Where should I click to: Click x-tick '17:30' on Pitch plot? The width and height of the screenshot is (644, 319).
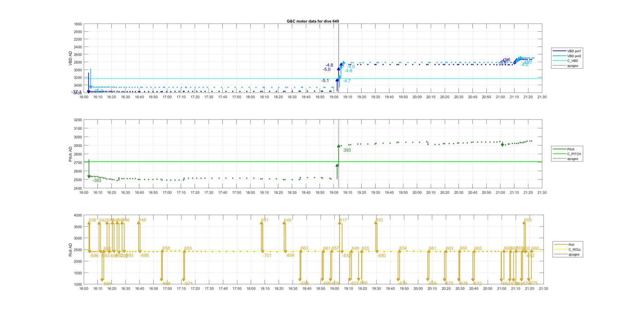[209, 192]
